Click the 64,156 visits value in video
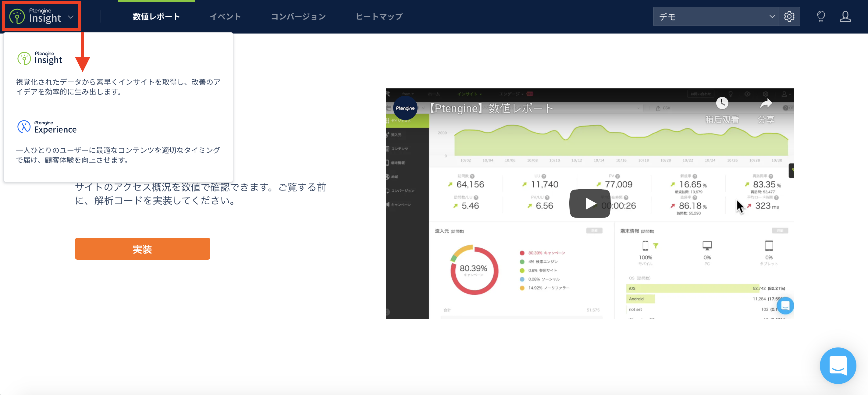Image resolution: width=868 pixels, height=395 pixels. (470, 185)
